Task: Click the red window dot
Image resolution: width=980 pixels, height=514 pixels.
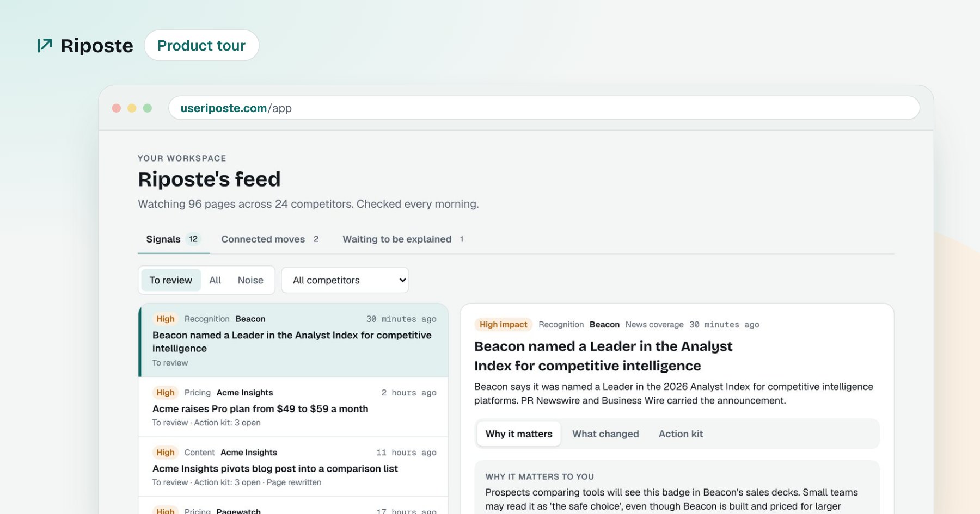Action: pos(116,108)
